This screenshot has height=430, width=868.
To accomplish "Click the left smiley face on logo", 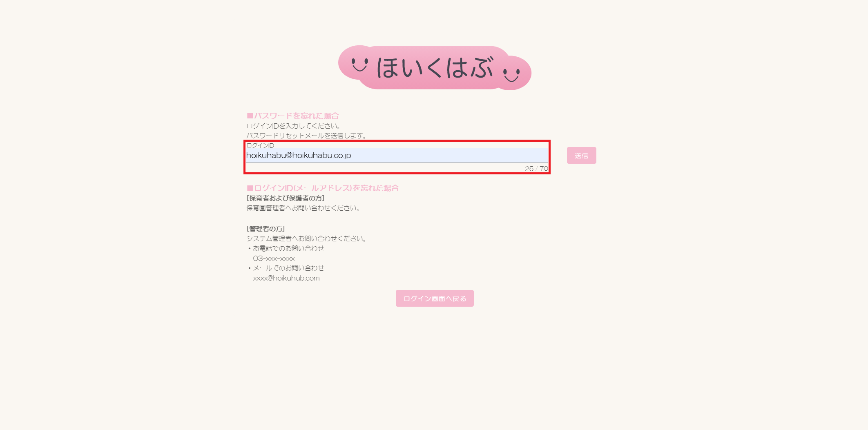I will 360,65.
